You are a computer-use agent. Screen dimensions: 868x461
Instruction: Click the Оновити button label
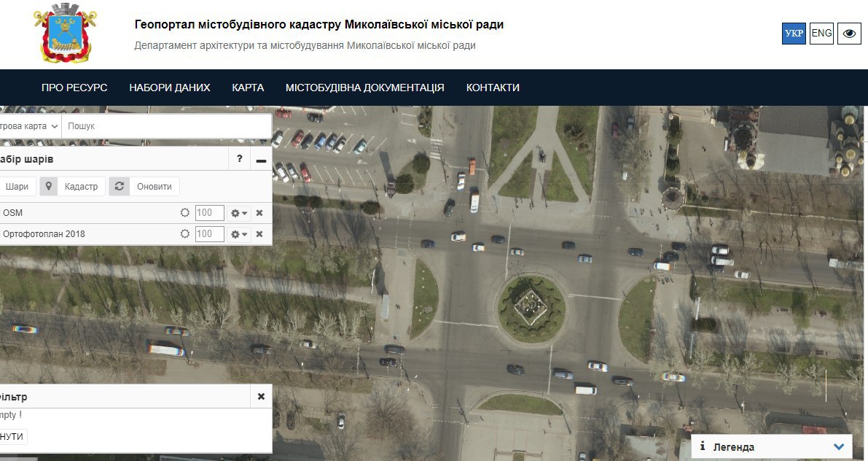[155, 186]
